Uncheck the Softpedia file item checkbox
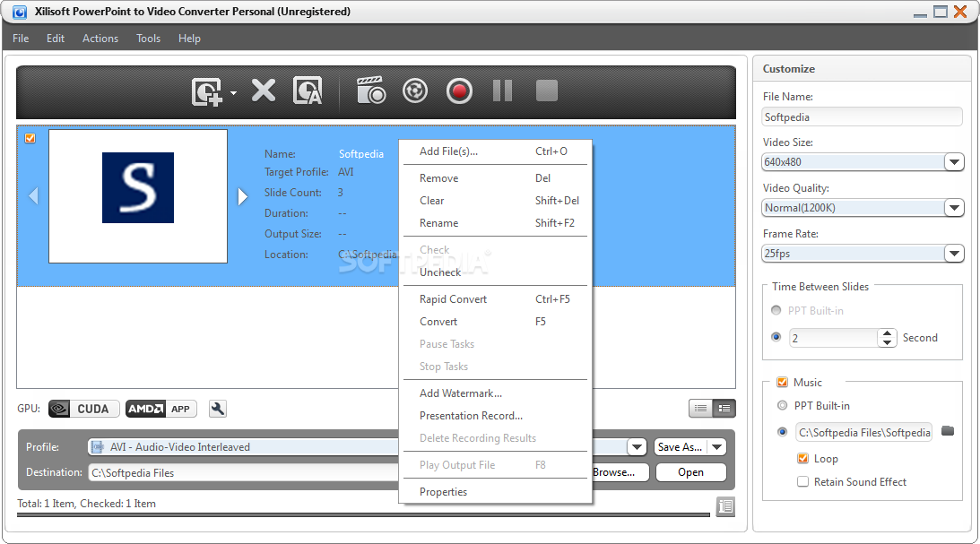980x544 pixels. point(30,138)
